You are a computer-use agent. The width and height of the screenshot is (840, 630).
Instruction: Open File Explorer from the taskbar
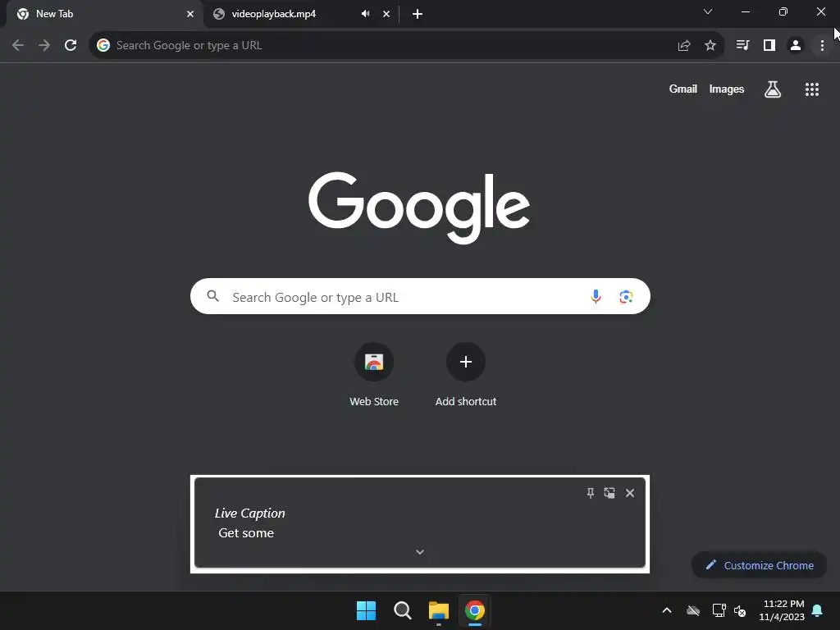coord(438,610)
